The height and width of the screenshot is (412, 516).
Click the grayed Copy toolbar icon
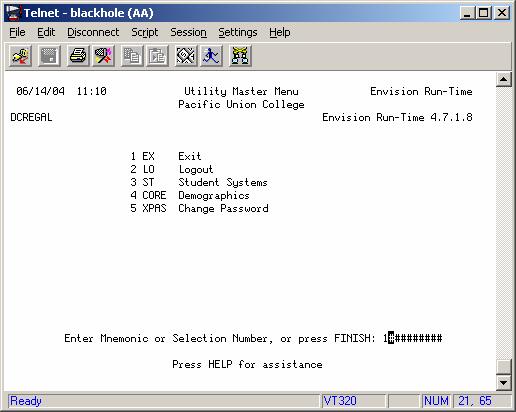tap(132, 56)
